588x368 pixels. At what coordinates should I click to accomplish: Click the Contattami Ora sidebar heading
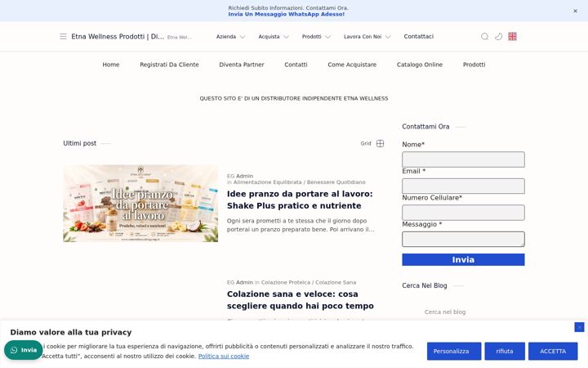pos(425,127)
